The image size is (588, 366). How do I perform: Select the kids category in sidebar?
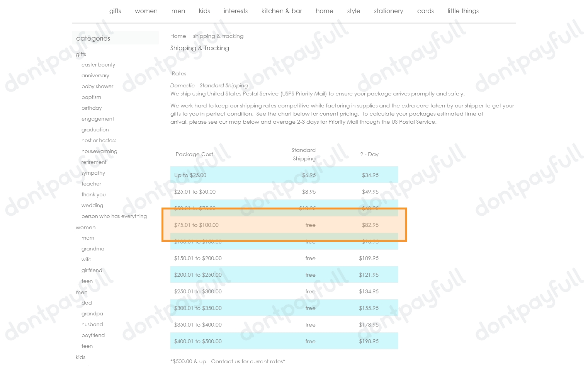[x=80, y=357]
